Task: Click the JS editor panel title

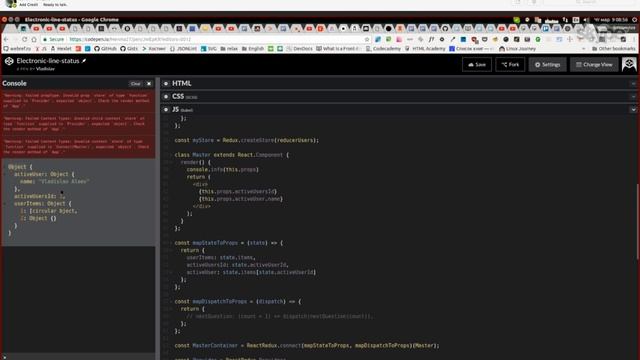Action: point(176,109)
